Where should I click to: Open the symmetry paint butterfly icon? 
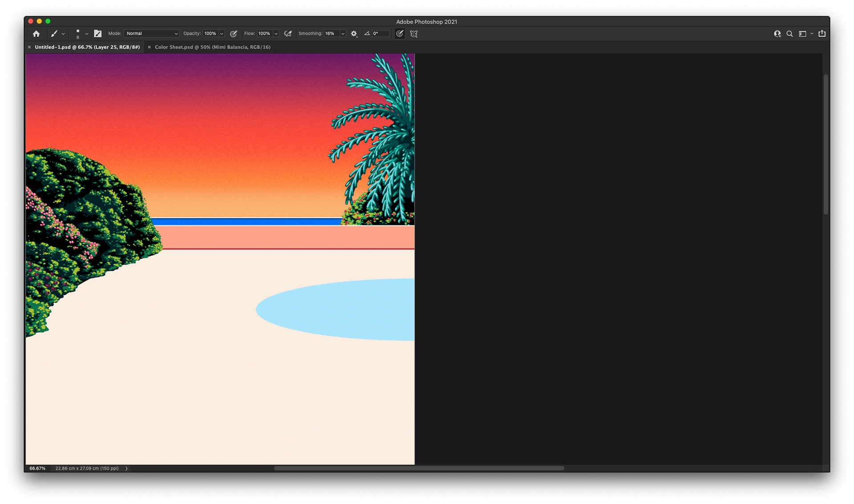(414, 34)
